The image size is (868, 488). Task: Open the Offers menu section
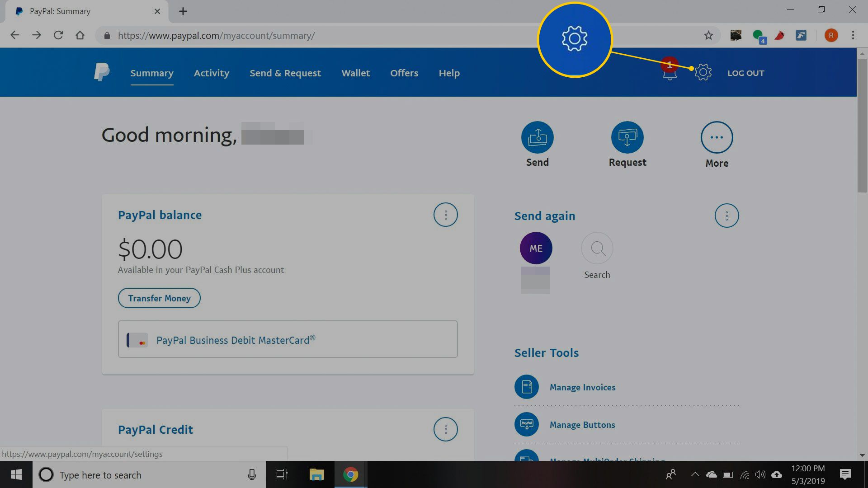pos(405,73)
